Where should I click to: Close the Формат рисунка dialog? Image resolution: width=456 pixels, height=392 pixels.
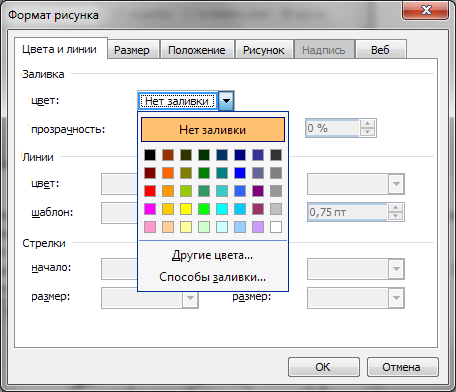click(x=426, y=10)
